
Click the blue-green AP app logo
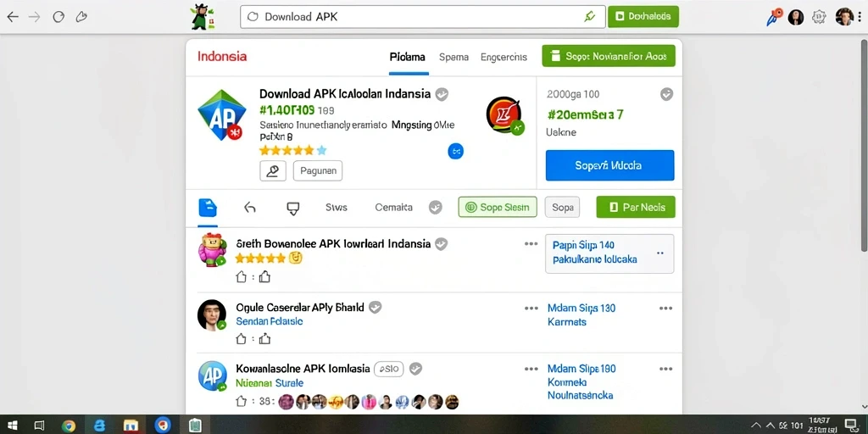click(x=221, y=114)
